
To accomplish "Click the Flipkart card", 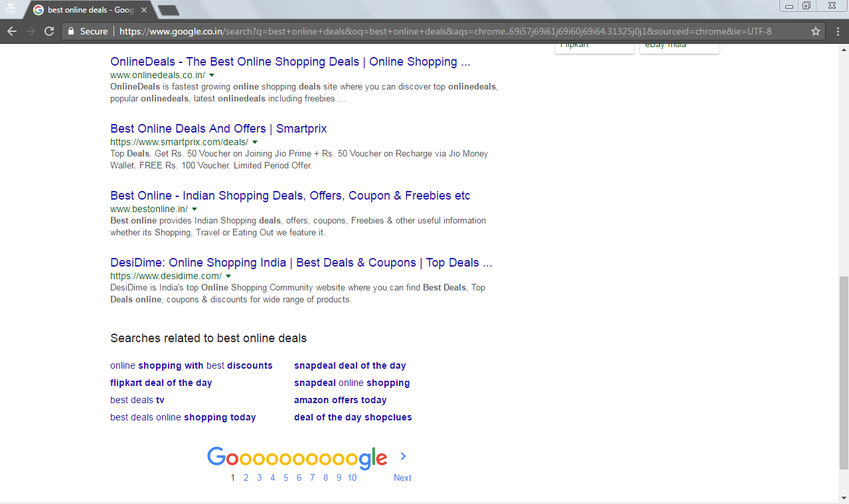I will click(x=594, y=48).
